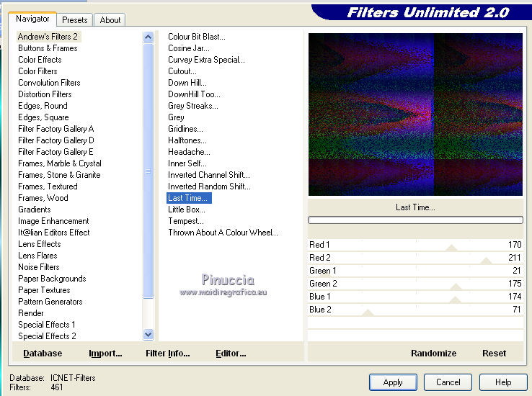
Task: Click the Cancel button
Action: point(448,382)
